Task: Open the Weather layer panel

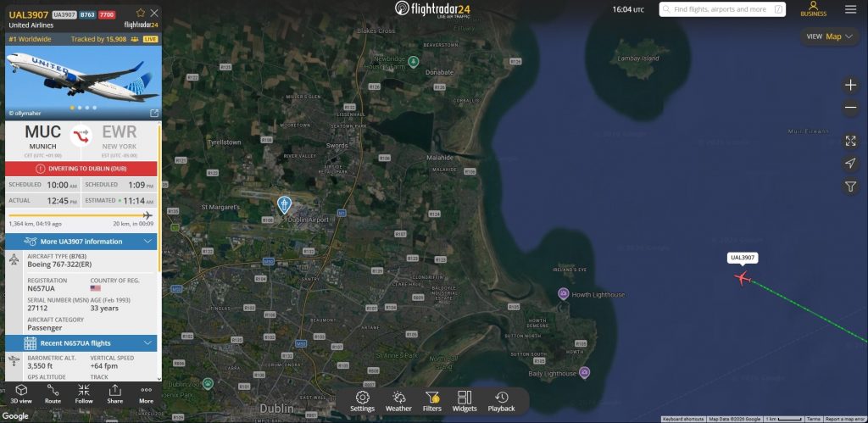Action: (398, 401)
